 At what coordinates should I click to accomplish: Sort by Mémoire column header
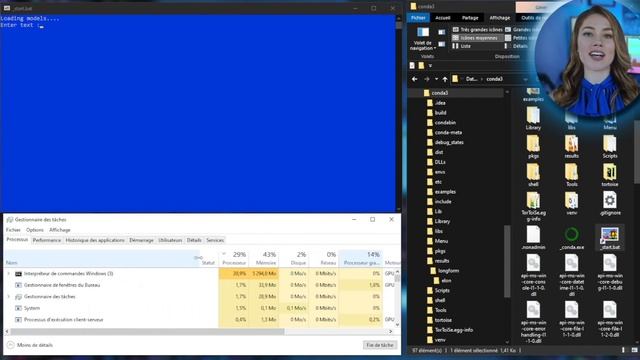[265, 258]
